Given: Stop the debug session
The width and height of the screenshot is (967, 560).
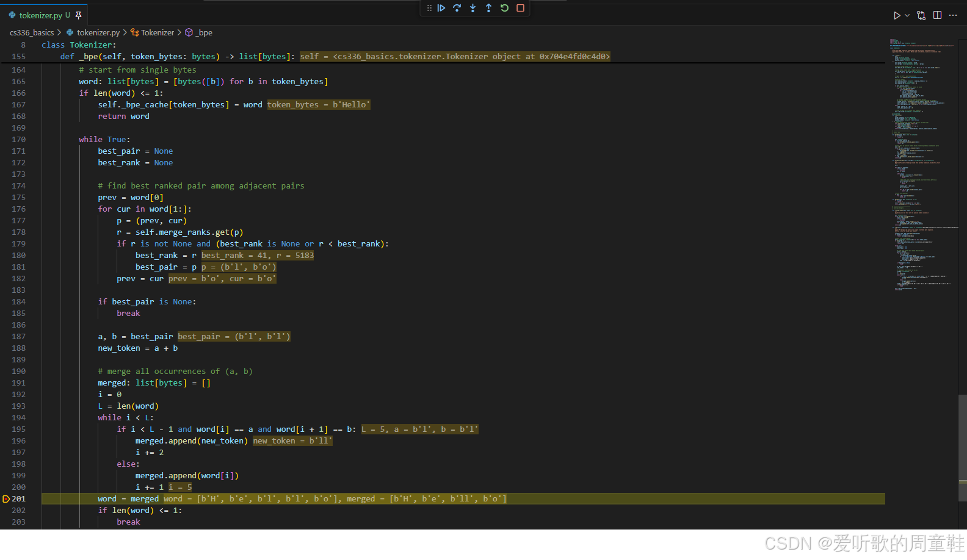Looking at the screenshot, I should tap(520, 8).
